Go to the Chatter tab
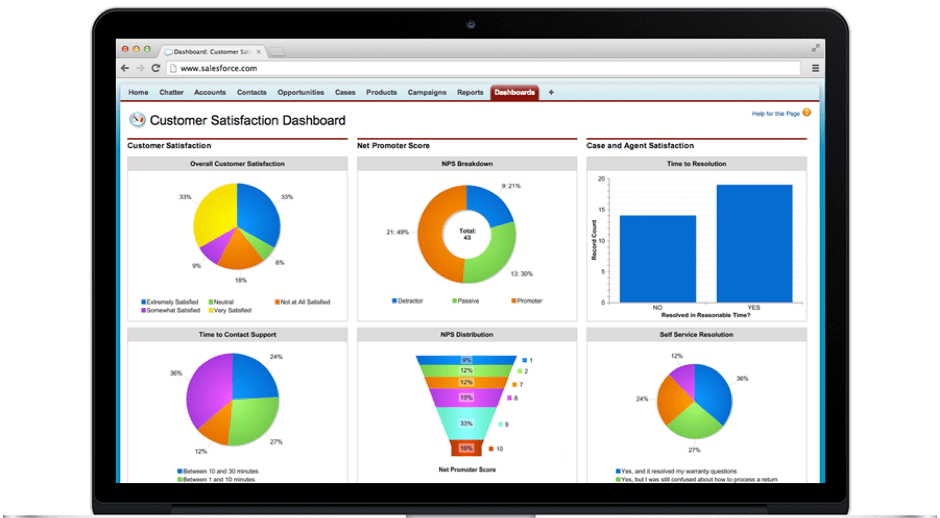The height and width of the screenshot is (518, 940). pyautogui.click(x=171, y=92)
